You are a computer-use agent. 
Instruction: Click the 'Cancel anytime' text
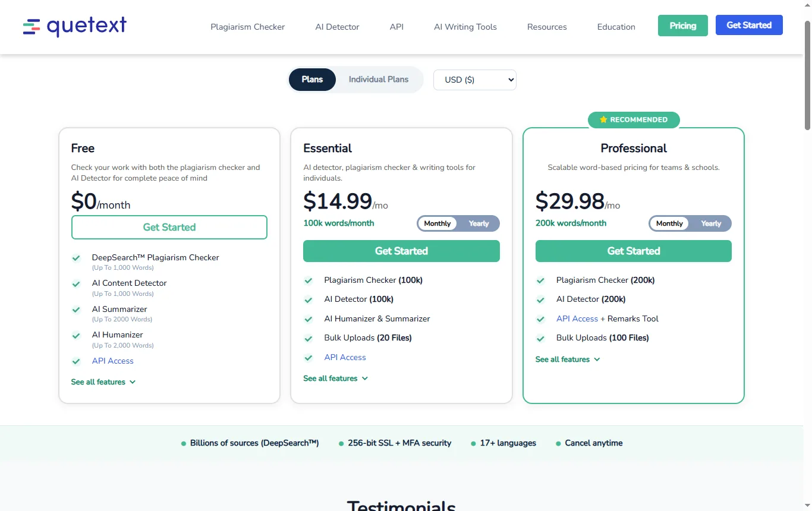pyautogui.click(x=594, y=443)
